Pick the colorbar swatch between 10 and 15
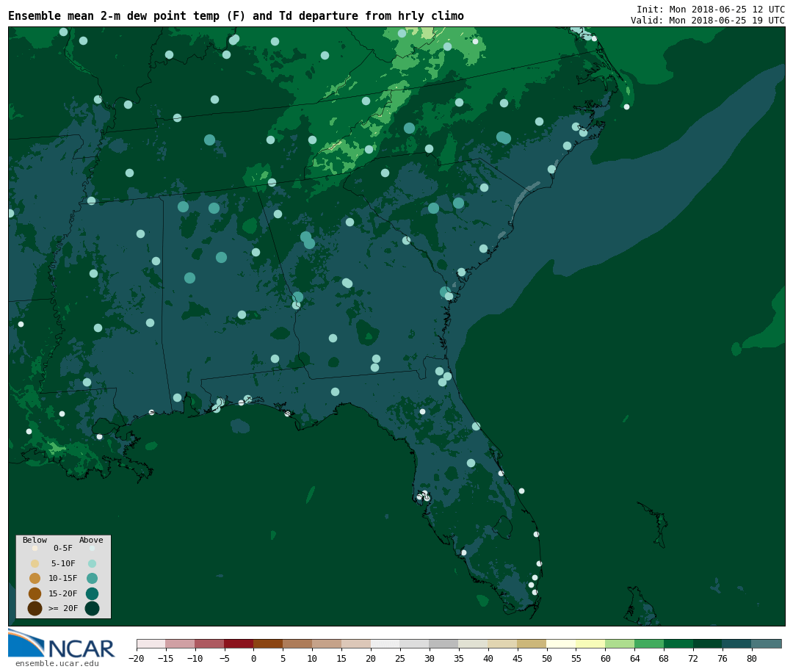The image size is (793, 672). [x=327, y=643]
